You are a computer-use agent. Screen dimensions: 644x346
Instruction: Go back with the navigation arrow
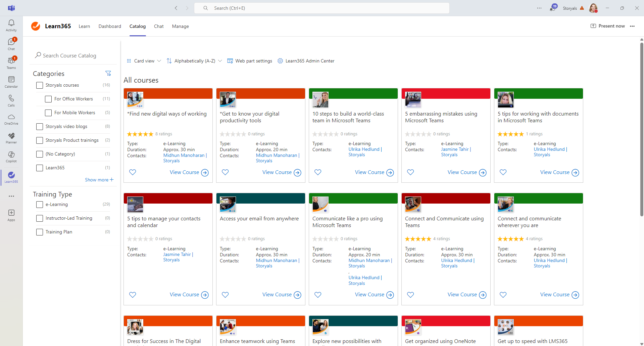click(176, 8)
